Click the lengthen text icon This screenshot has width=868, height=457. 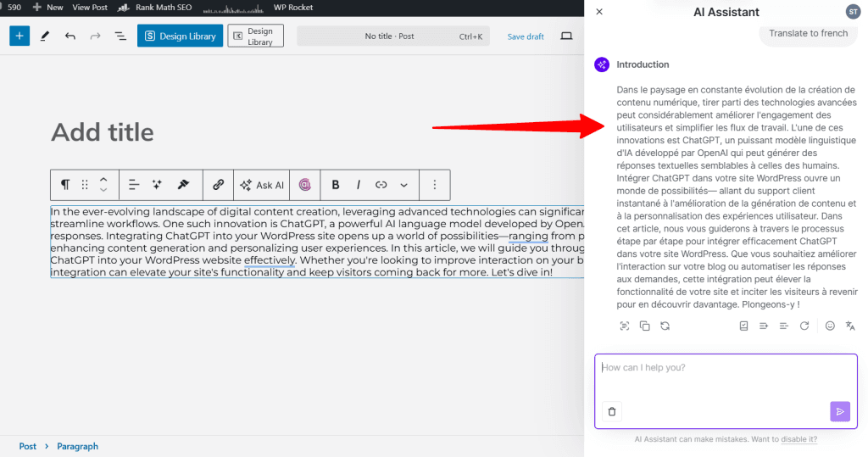[x=764, y=326]
